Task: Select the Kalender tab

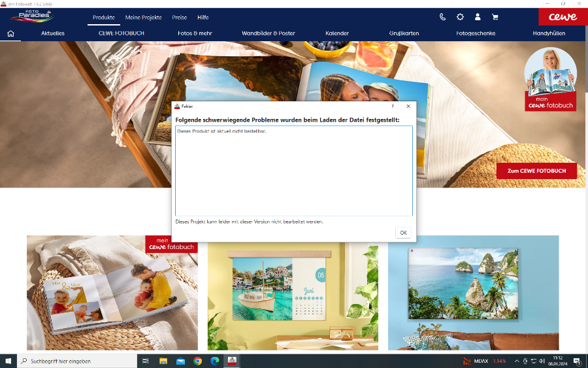Action: [337, 33]
